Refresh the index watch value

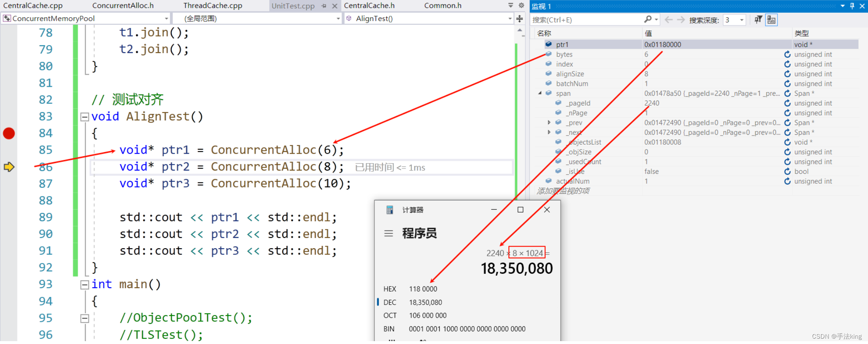pos(787,64)
